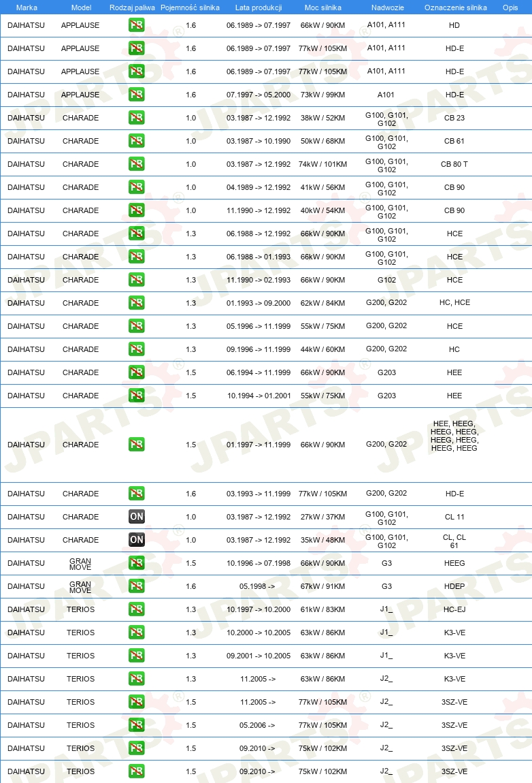Click petrol icon in CHARADE 40kW / 54KM row
Screen dimensions: 532x783
[x=136, y=210]
